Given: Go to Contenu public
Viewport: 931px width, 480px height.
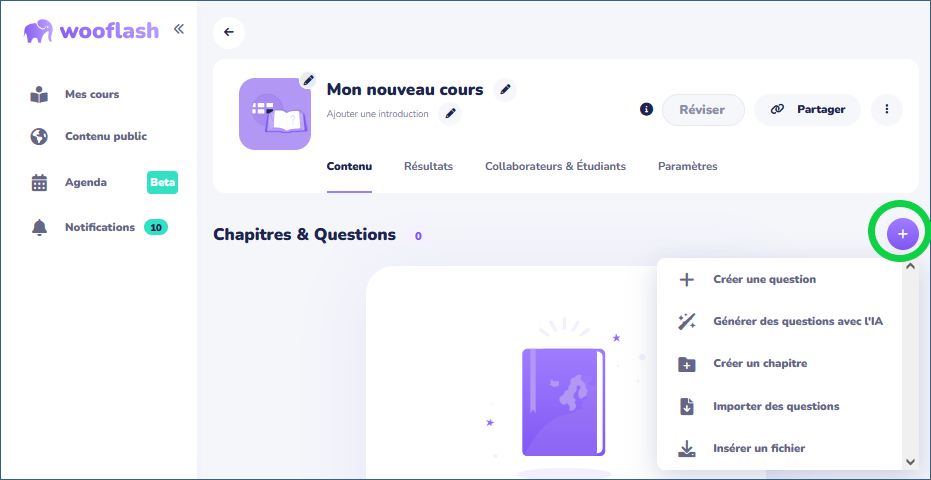Looking at the screenshot, I should coord(105,136).
